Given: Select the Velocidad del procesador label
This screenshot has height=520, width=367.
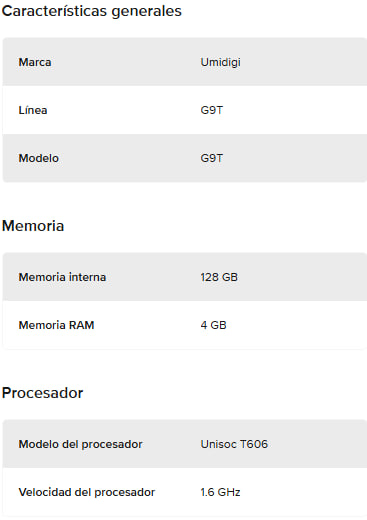Looking at the screenshot, I should (x=87, y=492).
